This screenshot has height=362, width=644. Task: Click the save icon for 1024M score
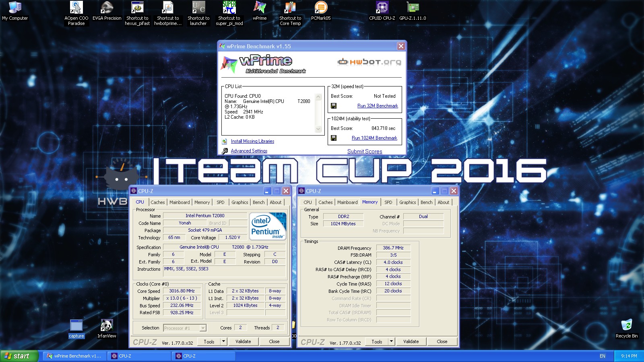pos(334,138)
